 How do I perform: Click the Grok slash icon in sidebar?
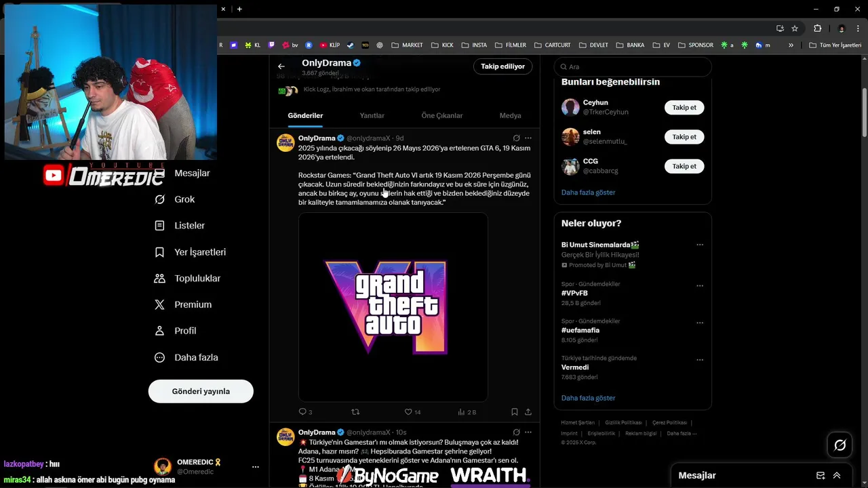tap(159, 199)
